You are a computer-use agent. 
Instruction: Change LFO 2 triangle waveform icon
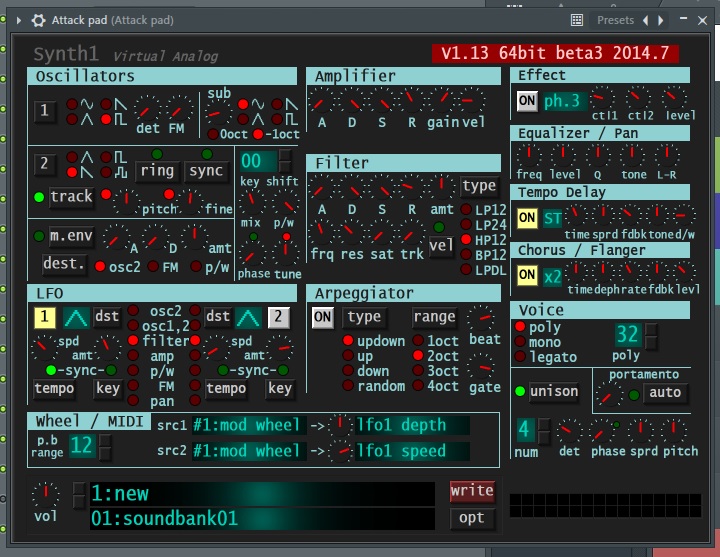[248, 317]
